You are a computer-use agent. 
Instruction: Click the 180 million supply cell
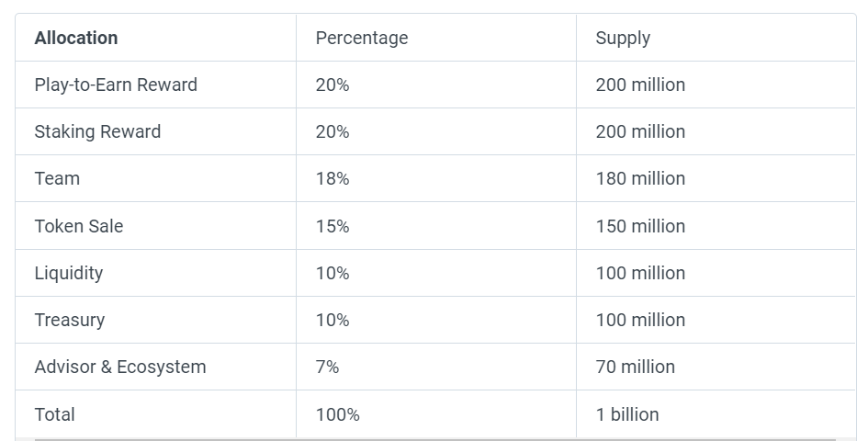pyautogui.click(x=640, y=178)
